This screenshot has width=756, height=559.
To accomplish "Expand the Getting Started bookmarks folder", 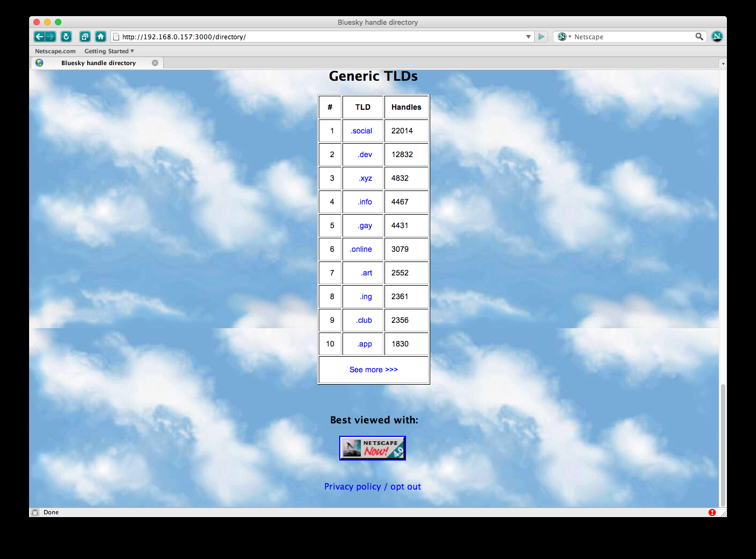I will [x=109, y=51].
